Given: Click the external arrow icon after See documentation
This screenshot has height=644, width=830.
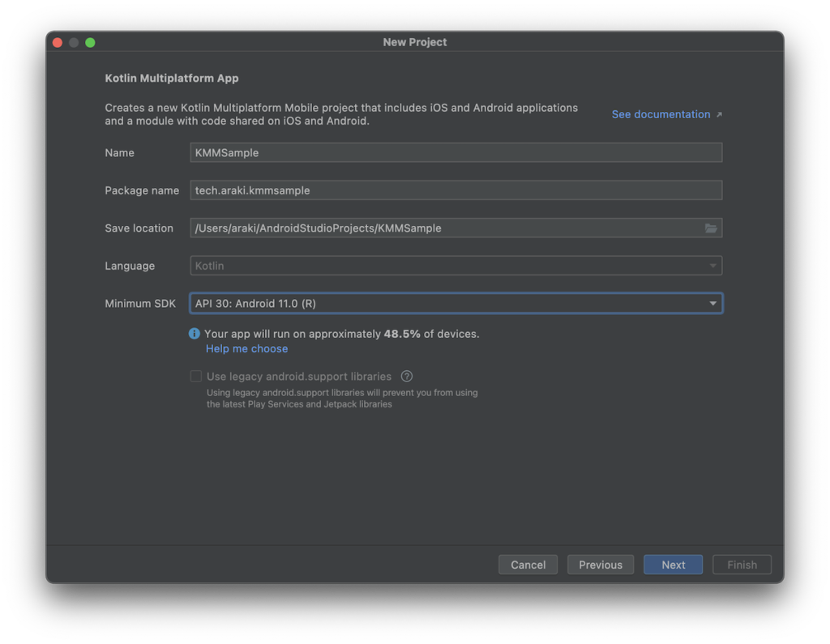Looking at the screenshot, I should (x=719, y=115).
